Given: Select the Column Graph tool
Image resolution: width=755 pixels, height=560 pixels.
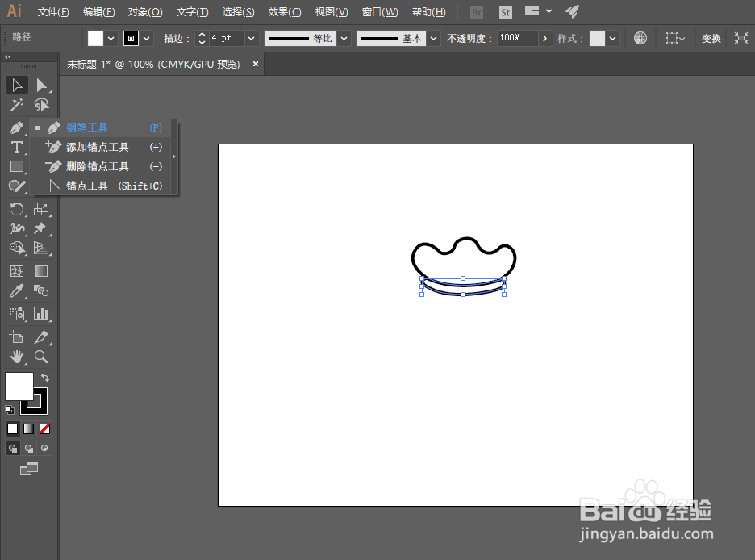Looking at the screenshot, I should pyautogui.click(x=41, y=314).
